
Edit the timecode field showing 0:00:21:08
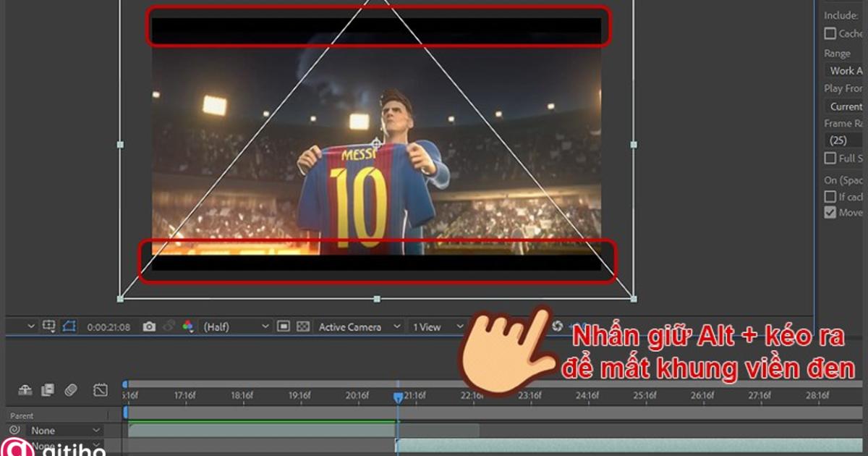[110, 326]
